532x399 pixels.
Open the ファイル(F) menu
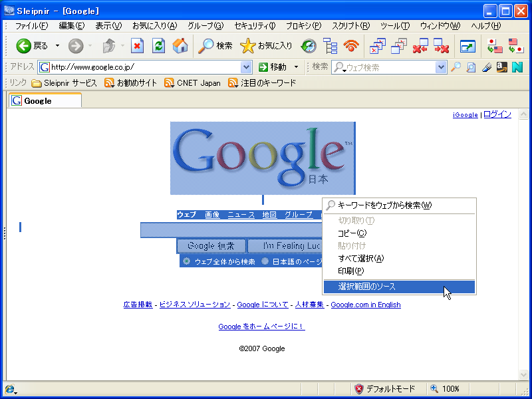(x=31, y=26)
